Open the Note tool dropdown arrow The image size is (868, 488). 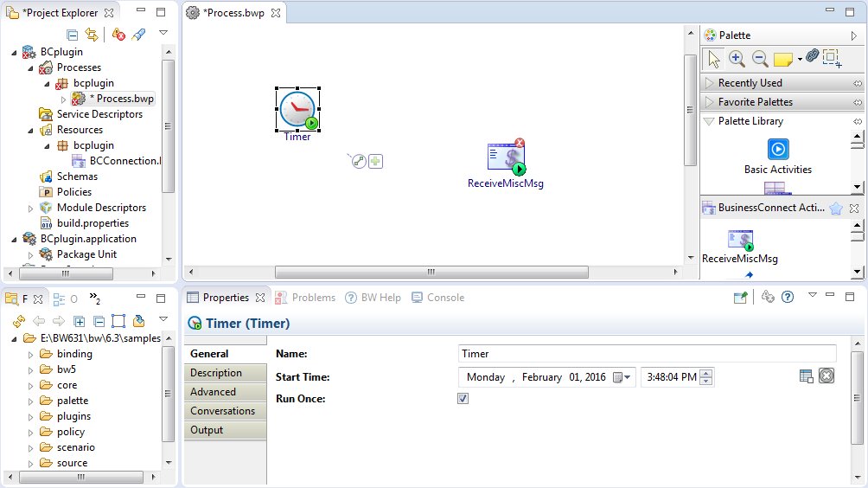[800, 59]
